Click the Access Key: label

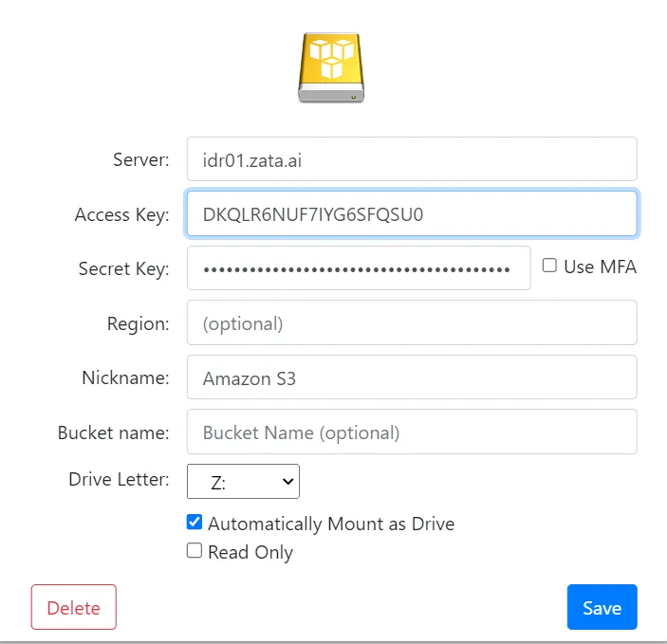pyautogui.click(x=122, y=214)
